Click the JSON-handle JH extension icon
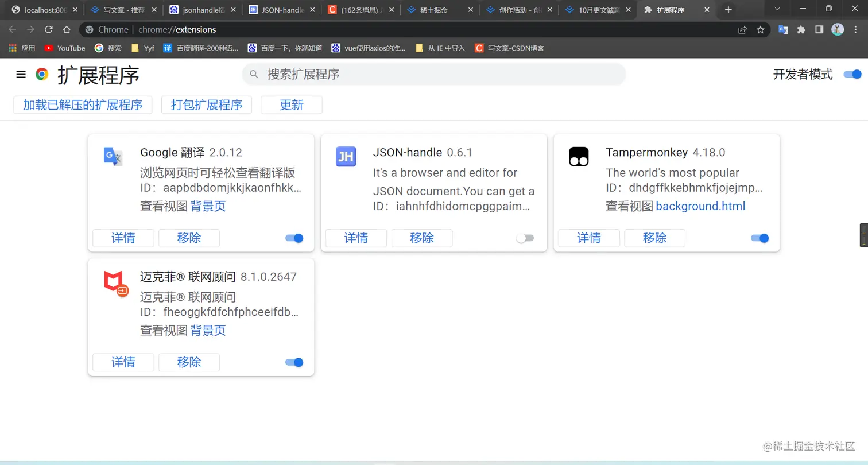The width and height of the screenshot is (868, 465). (346, 157)
